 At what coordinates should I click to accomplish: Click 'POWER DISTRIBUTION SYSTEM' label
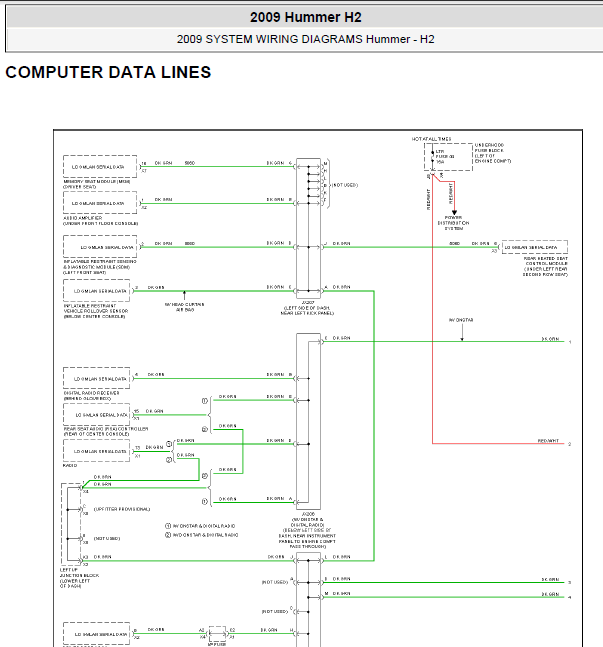coord(453,223)
